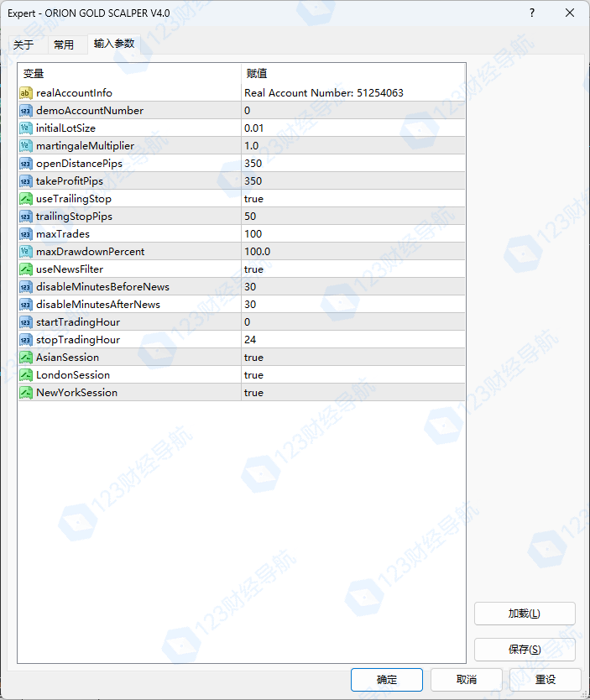Image resolution: width=590 pixels, height=700 pixels.
Task: Click the LondonSession variable name
Action: point(73,375)
